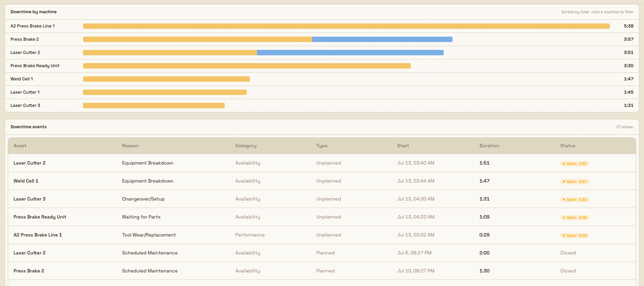The width and height of the screenshot is (644, 286).
Task: Filter by Weld Cell 1 machine label
Action: click(x=22, y=79)
